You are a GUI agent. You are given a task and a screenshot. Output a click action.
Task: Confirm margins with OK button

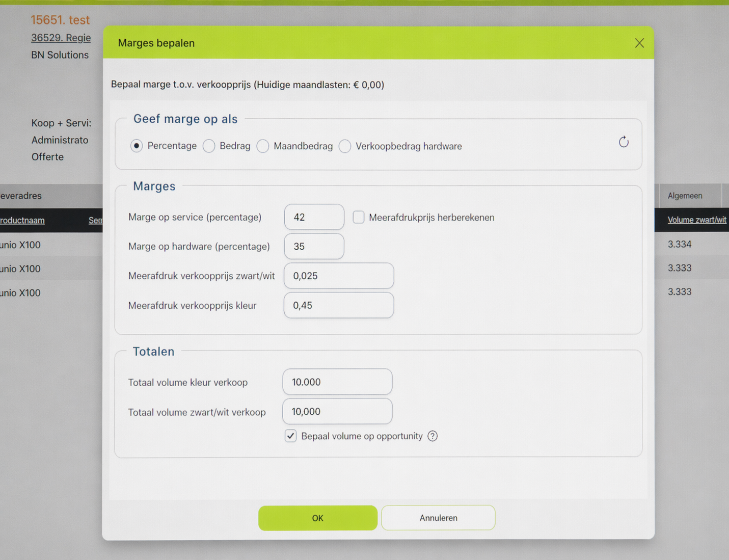318,518
